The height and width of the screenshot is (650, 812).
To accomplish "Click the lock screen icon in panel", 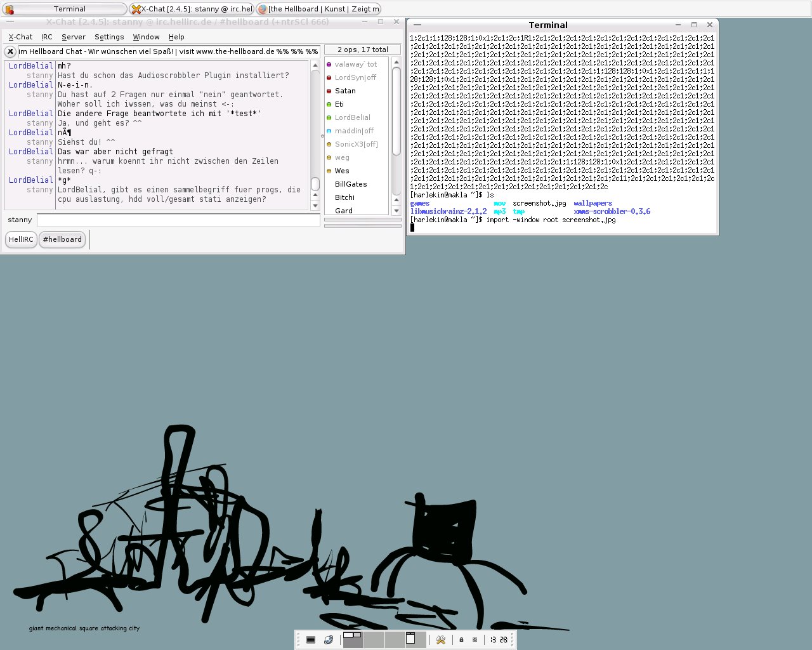I will pyautogui.click(x=461, y=640).
